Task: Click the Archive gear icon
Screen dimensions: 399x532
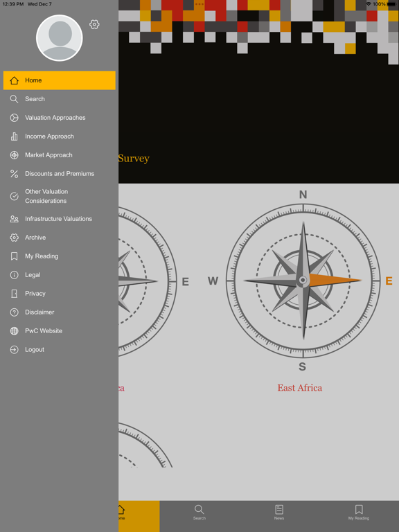Action: (14, 238)
